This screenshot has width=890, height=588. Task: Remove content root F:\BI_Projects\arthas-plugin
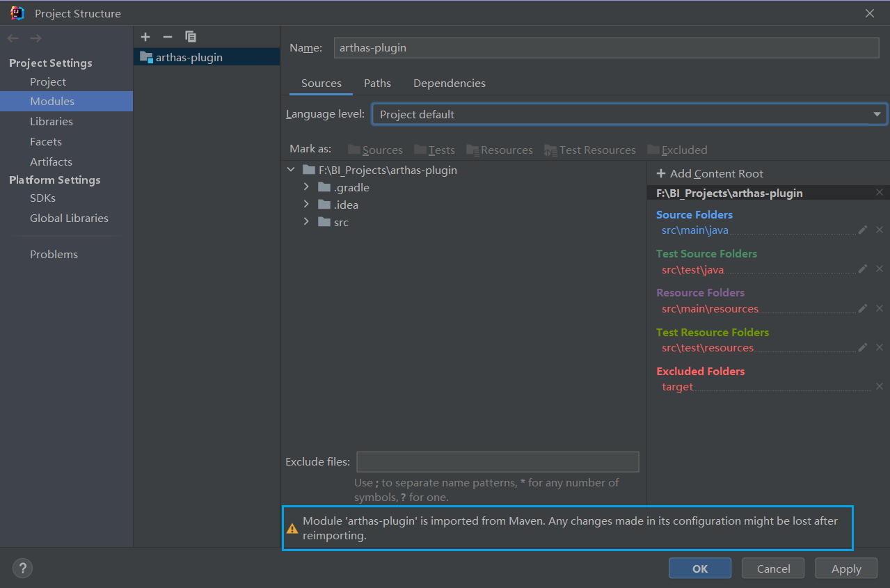tap(880, 193)
